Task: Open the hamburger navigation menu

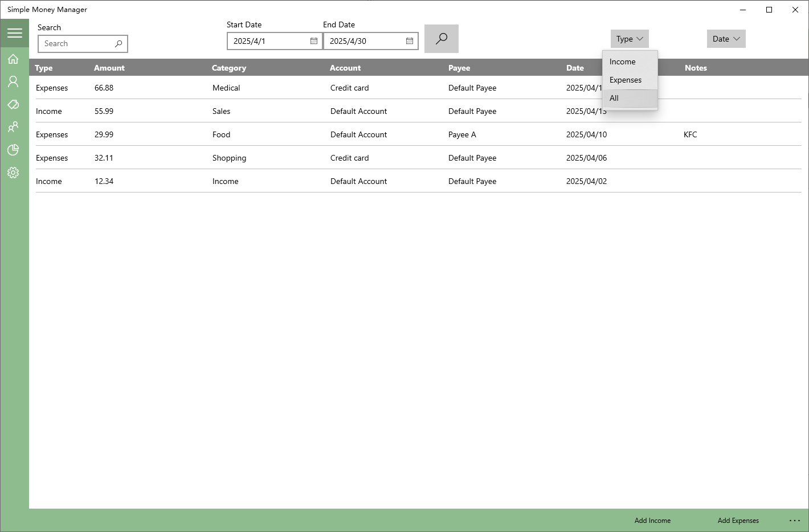Action: click(14, 33)
